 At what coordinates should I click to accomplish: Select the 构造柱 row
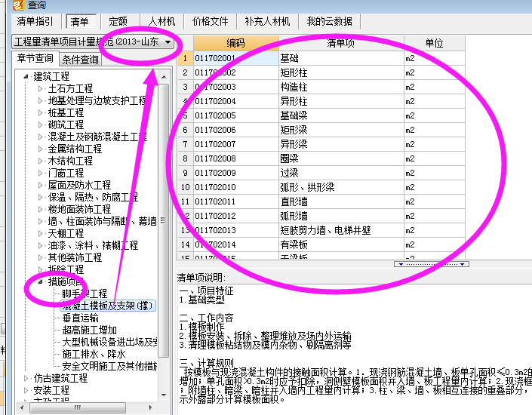tap(321, 87)
